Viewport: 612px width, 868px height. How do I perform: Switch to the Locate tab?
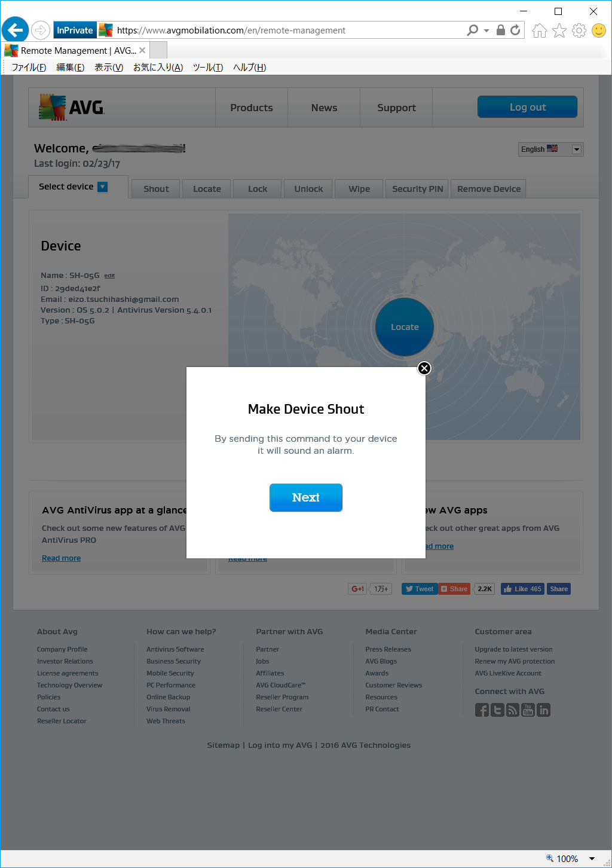pos(207,189)
